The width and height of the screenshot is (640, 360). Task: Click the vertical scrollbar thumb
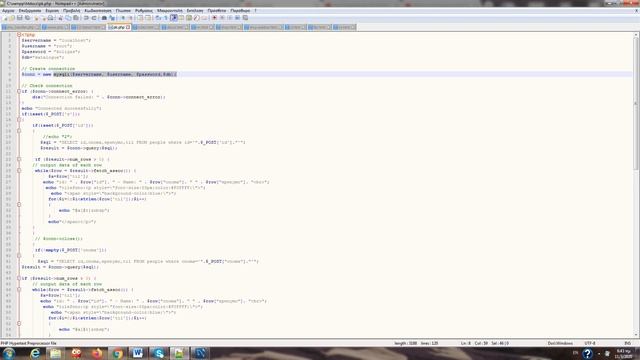(636, 104)
